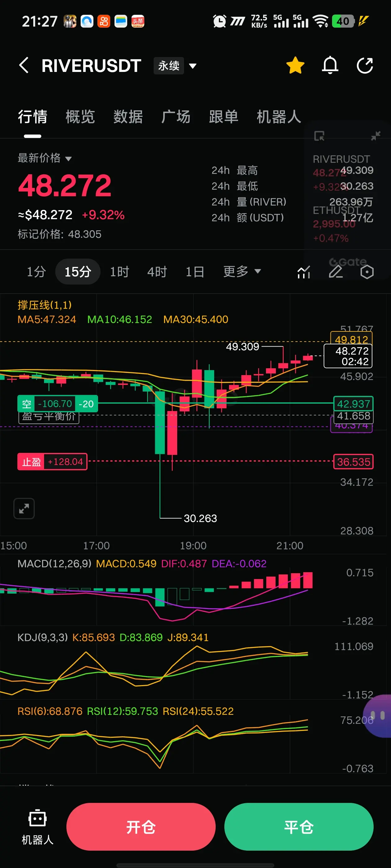Tap the 开仓 open position button

pos(141,826)
